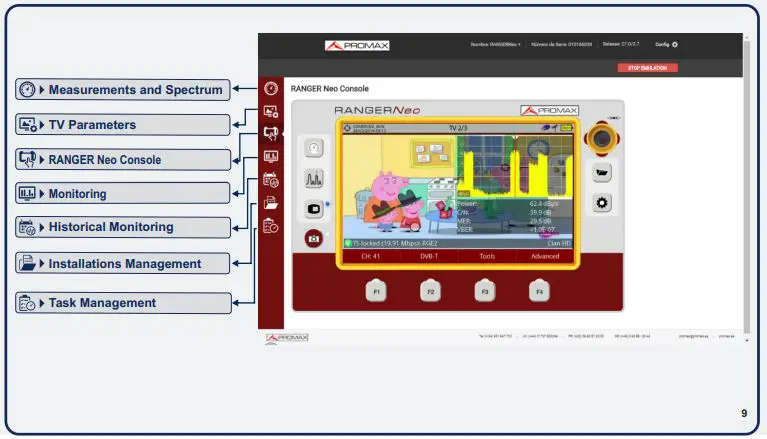The width and height of the screenshot is (767, 439).
Task: Select the CH: 41 menu on screen
Action: point(370,256)
